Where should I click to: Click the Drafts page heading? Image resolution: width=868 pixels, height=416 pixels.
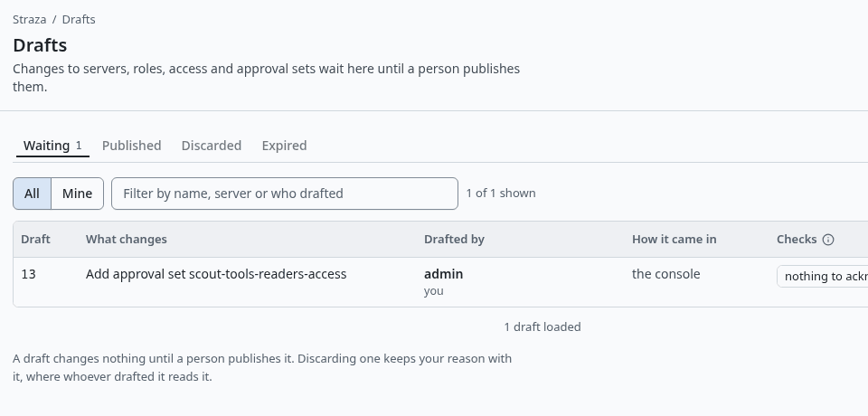(x=40, y=45)
